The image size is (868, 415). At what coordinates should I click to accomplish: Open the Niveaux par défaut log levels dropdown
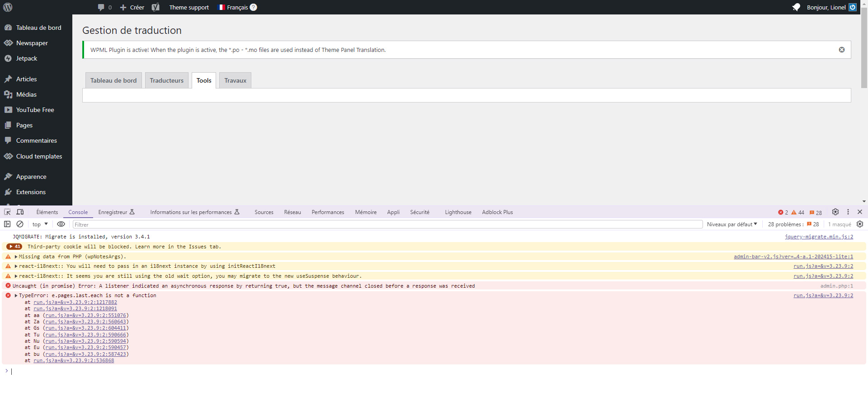732,224
